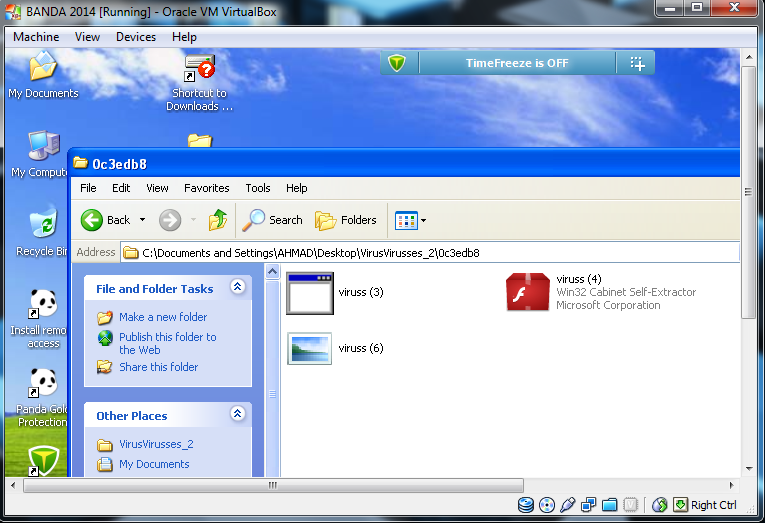This screenshot has width=765, height=523.
Task: Open the Help menu in Explorer
Action: click(x=297, y=188)
